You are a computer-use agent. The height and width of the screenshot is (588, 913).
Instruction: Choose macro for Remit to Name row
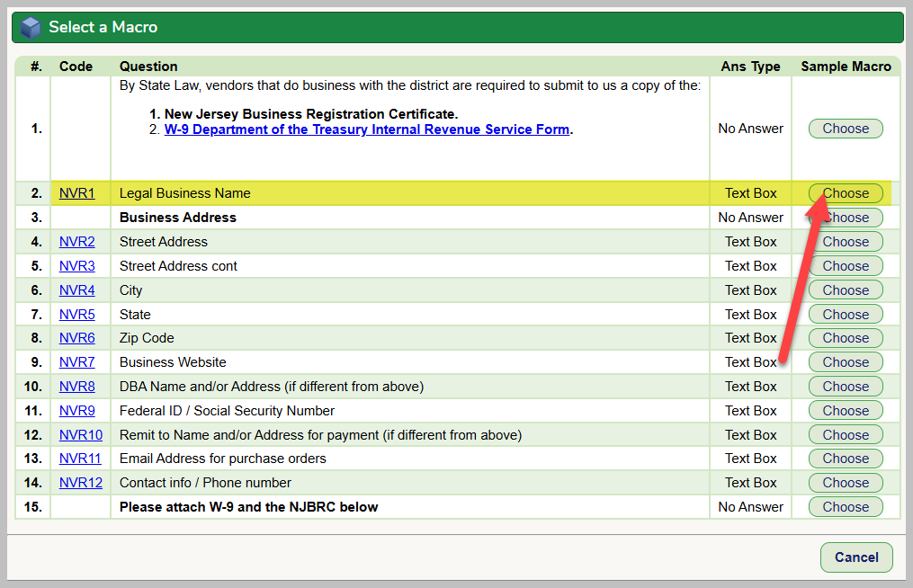[x=846, y=435]
